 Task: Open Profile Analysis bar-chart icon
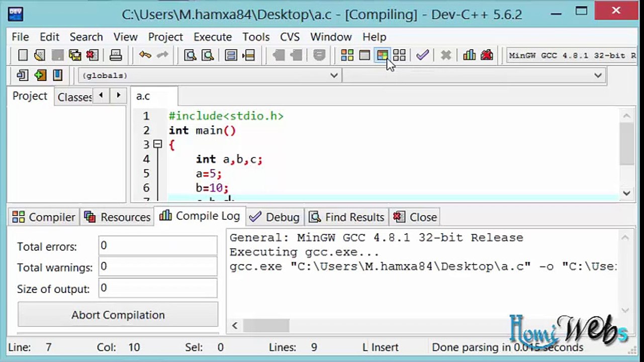[469, 55]
